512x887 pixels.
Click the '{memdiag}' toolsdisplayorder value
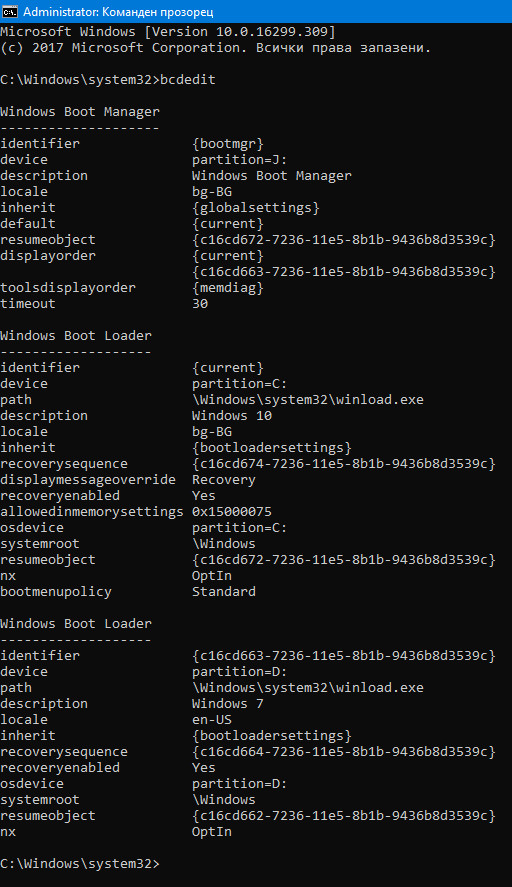[x=228, y=287]
